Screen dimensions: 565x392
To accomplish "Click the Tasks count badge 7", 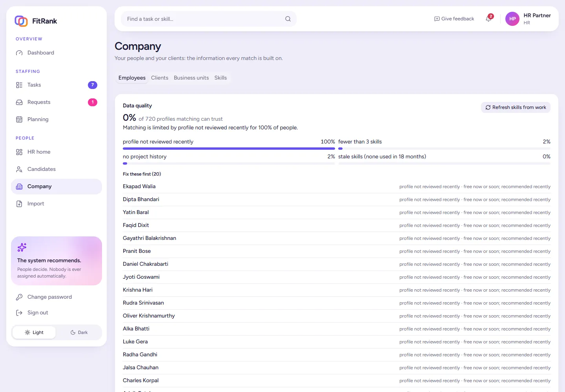I will 93,85.
